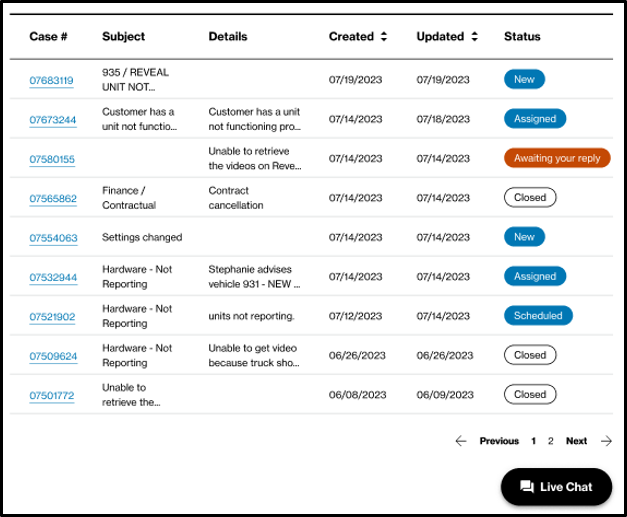Click the Details column header
Image resolution: width=627 pixels, height=517 pixels.
click(x=228, y=36)
